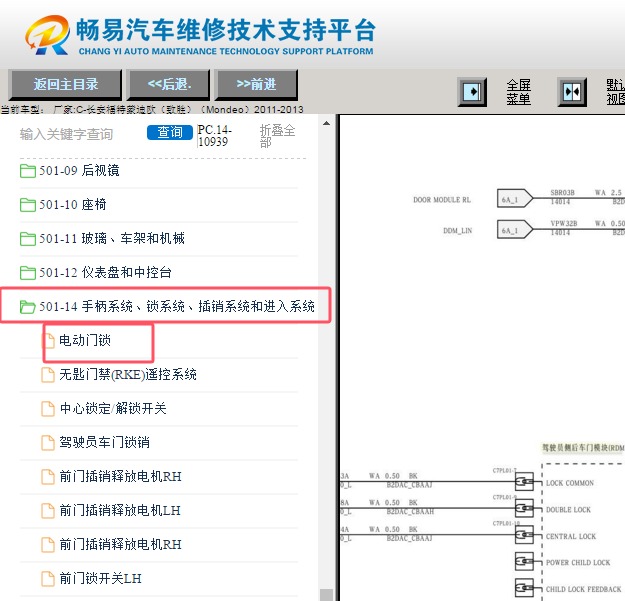Viewport: 625px width, 601px height.
Task: Focus the 输入关键字查询 search field
Action: pos(66,134)
